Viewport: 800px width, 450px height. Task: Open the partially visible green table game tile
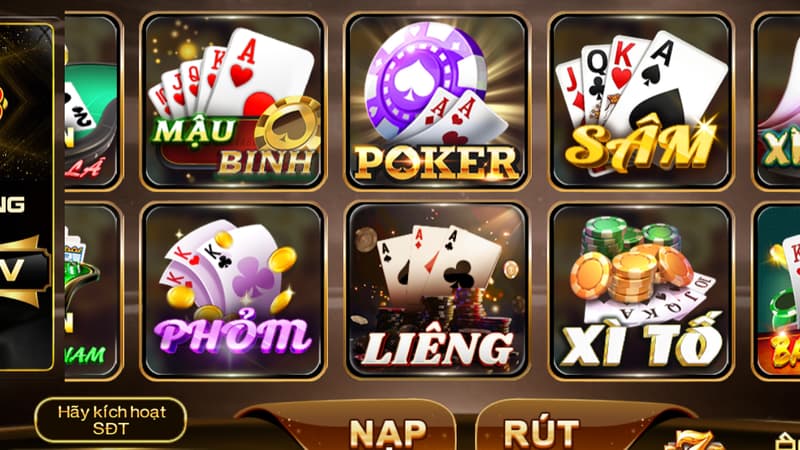[x=93, y=102]
